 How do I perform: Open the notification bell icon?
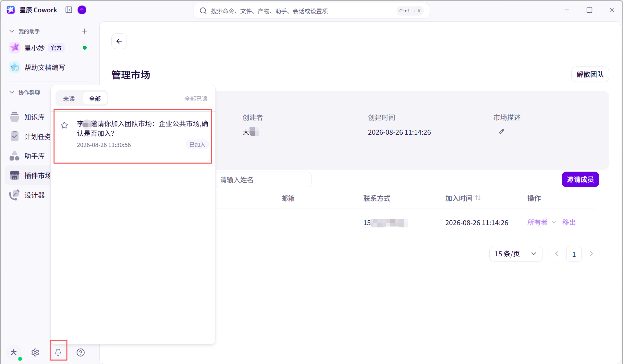click(58, 352)
